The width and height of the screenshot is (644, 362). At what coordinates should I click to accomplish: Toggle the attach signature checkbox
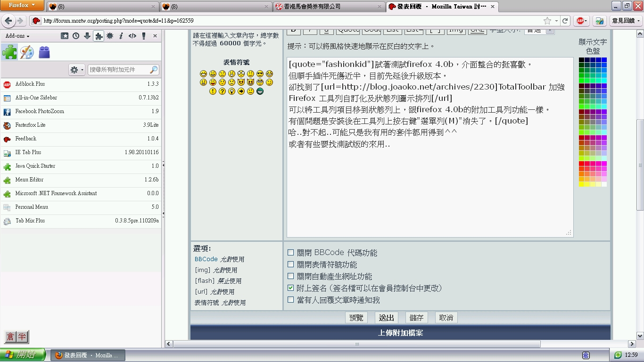click(x=291, y=288)
